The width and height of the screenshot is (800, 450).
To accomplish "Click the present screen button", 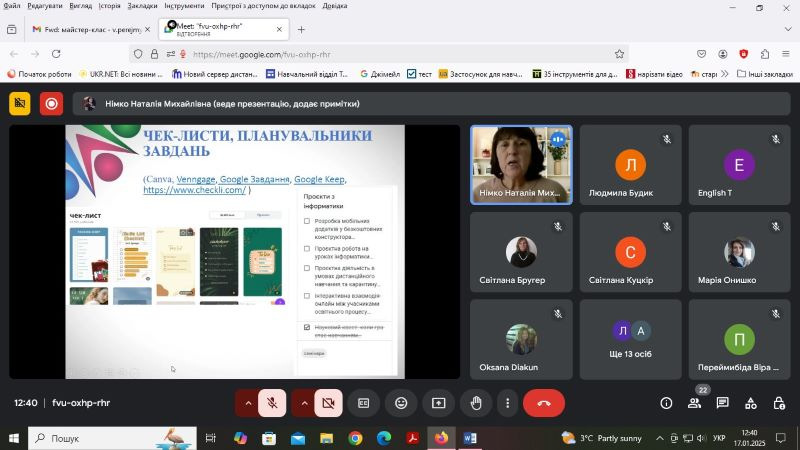I will [x=438, y=403].
